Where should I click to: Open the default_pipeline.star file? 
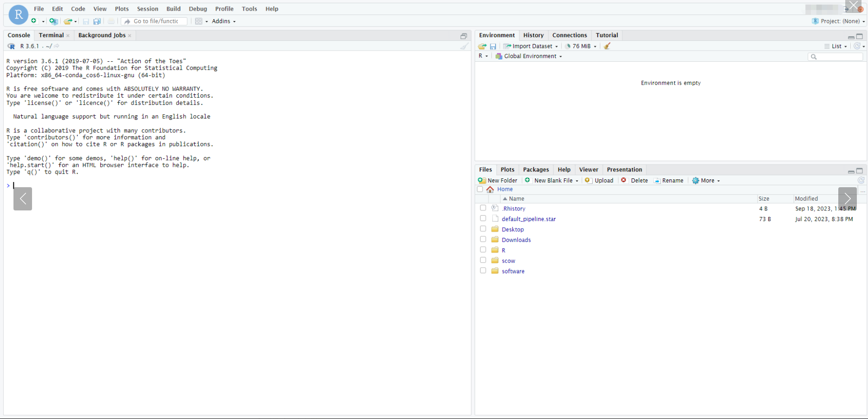click(529, 219)
